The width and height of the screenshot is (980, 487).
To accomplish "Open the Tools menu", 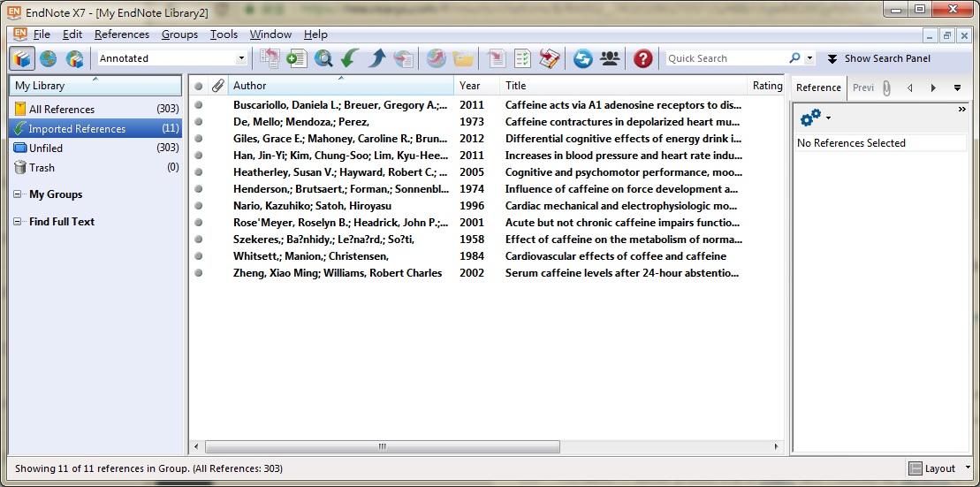I will (x=224, y=34).
